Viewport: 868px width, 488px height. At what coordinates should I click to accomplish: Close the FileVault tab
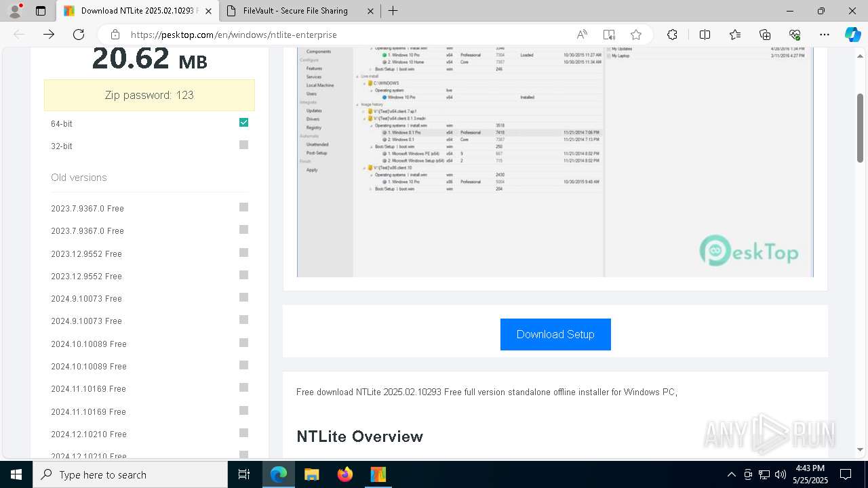[370, 11]
